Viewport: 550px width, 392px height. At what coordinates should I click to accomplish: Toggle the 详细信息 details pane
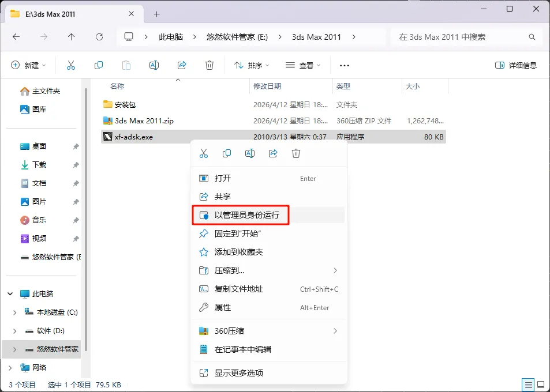[515, 65]
